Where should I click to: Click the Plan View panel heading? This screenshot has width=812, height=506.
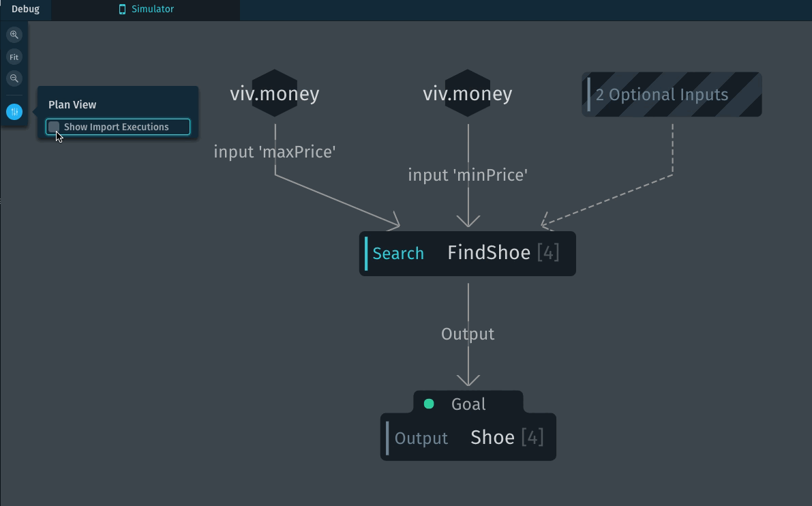point(72,104)
